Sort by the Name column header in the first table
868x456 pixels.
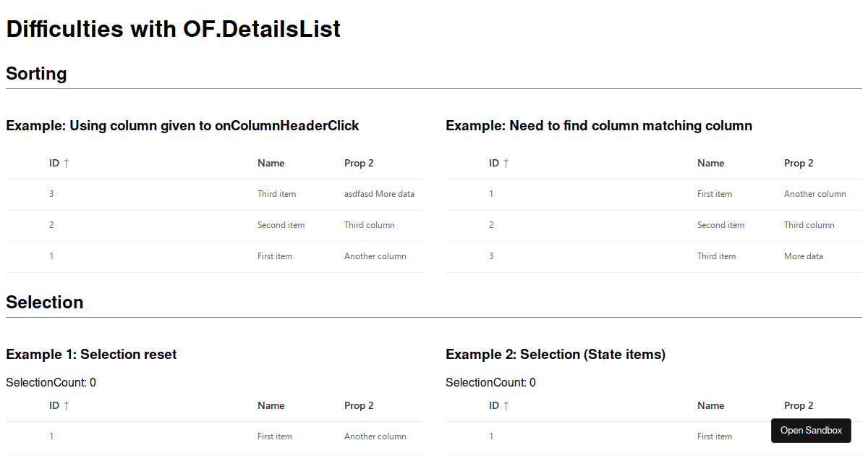pos(271,163)
